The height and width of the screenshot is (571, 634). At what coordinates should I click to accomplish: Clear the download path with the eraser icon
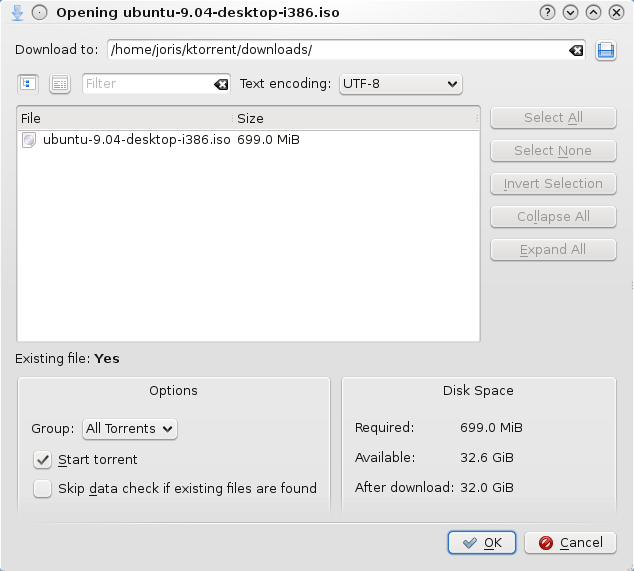[576, 50]
